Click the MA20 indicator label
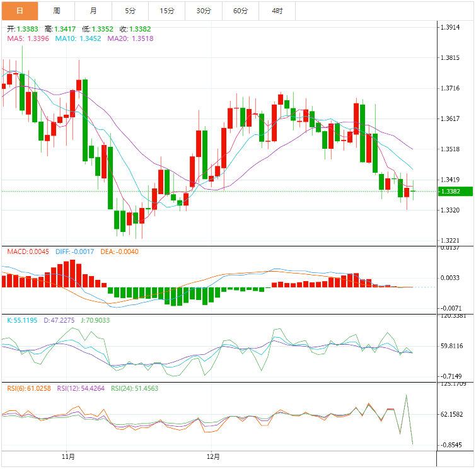Image resolution: width=476 pixels, height=474 pixels. 130,38
